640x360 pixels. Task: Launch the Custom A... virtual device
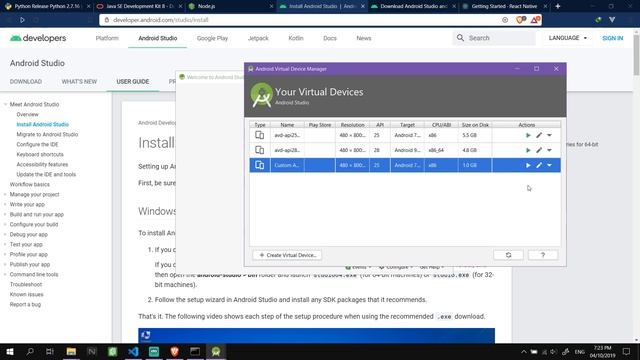(x=528, y=165)
